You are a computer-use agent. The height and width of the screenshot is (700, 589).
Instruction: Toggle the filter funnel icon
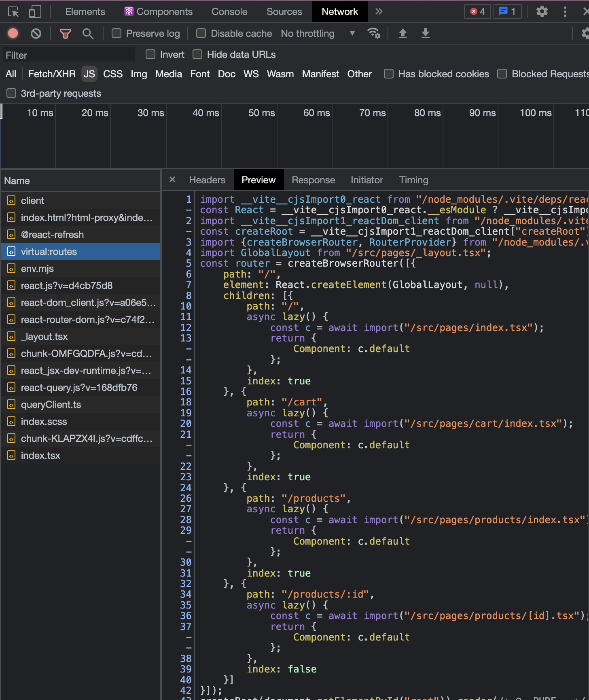pos(65,34)
